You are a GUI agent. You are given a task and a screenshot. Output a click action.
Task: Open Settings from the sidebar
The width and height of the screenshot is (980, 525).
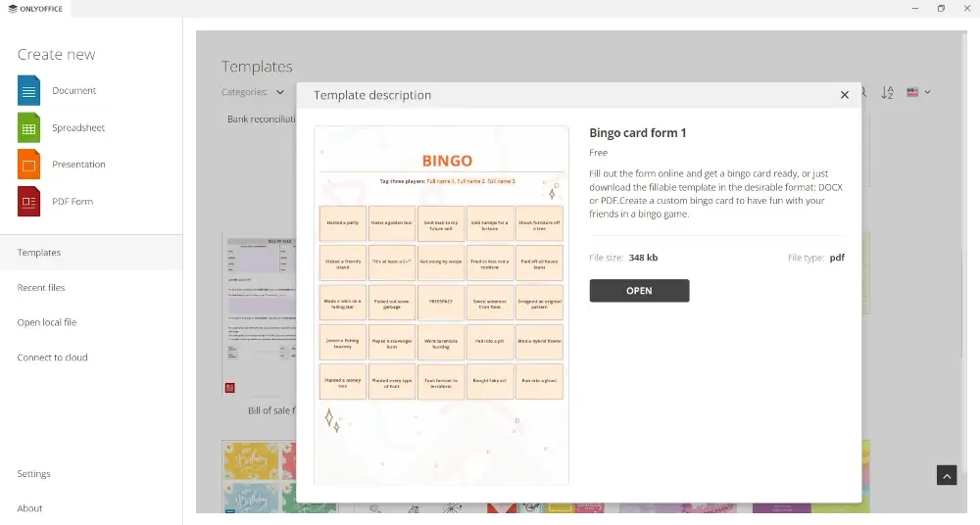click(x=33, y=474)
